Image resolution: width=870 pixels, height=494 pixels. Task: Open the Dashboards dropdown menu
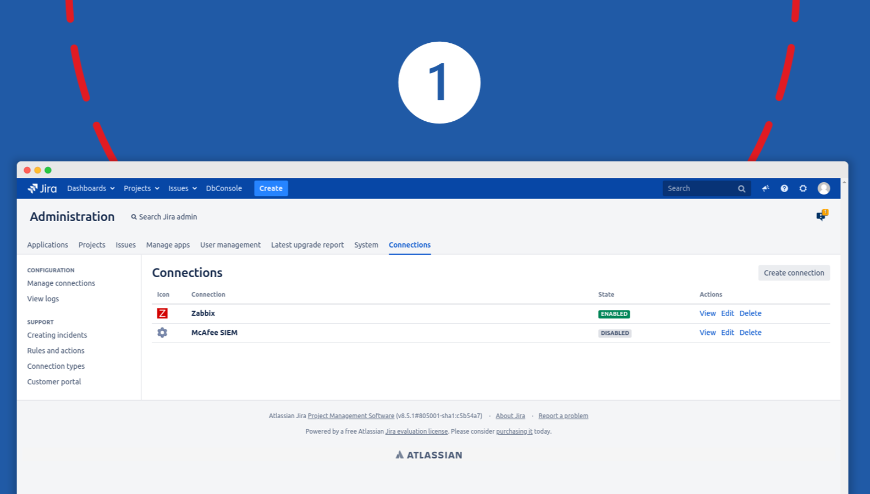click(x=90, y=188)
